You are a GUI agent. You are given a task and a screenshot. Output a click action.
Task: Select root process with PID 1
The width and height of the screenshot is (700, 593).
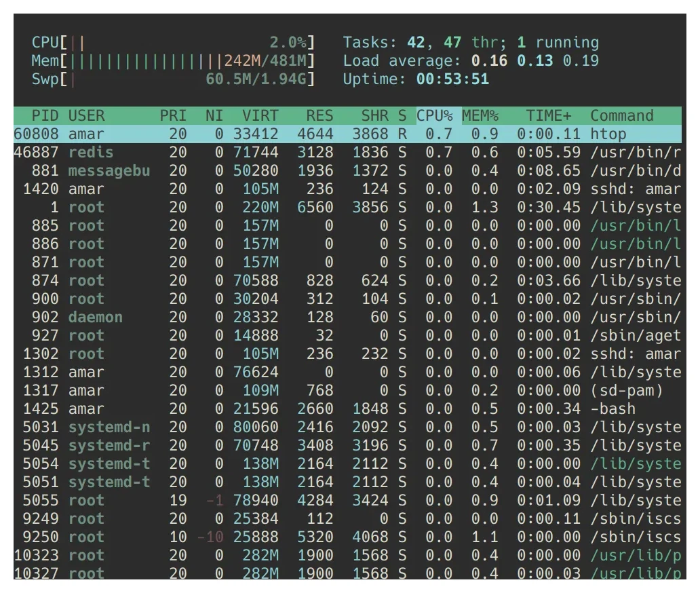(347, 207)
